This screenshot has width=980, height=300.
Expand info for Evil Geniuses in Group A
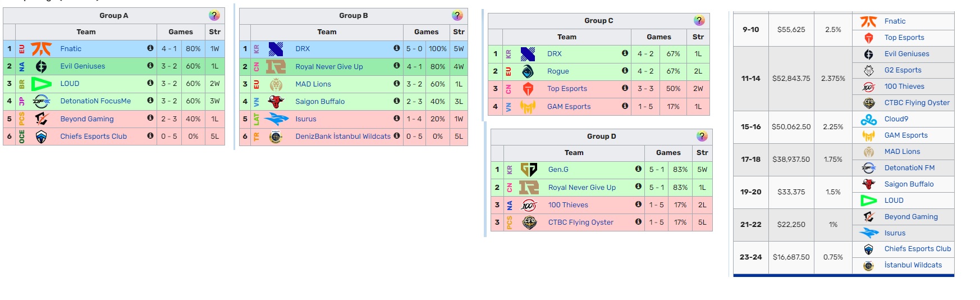(x=150, y=66)
